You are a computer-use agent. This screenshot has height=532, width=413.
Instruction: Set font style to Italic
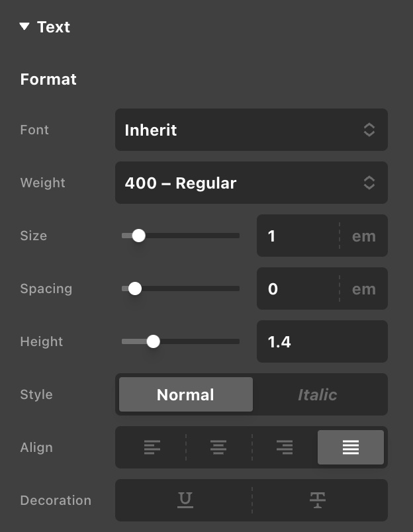(318, 395)
